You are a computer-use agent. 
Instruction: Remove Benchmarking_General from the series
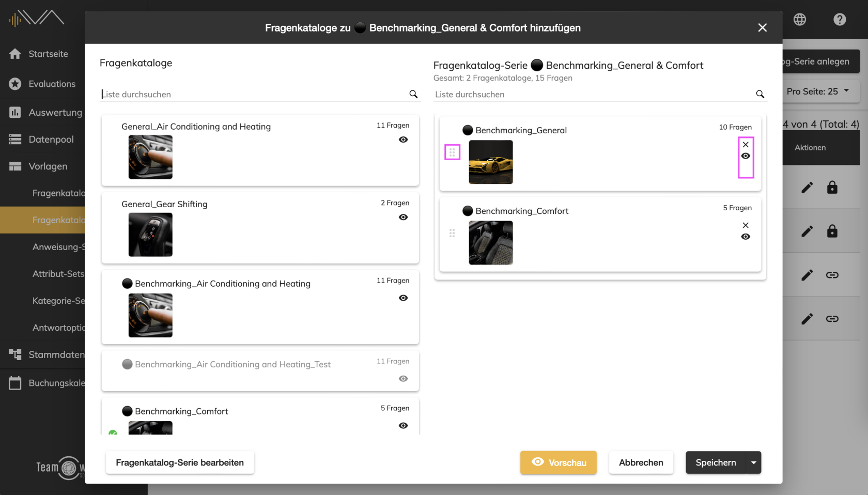click(x=746, y=145)
